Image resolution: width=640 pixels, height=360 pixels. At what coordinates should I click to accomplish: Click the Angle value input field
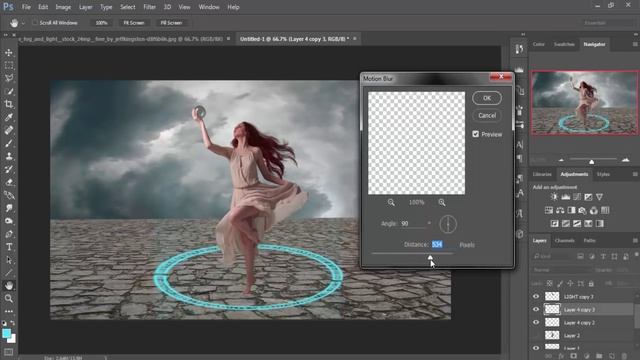(413, 224)
